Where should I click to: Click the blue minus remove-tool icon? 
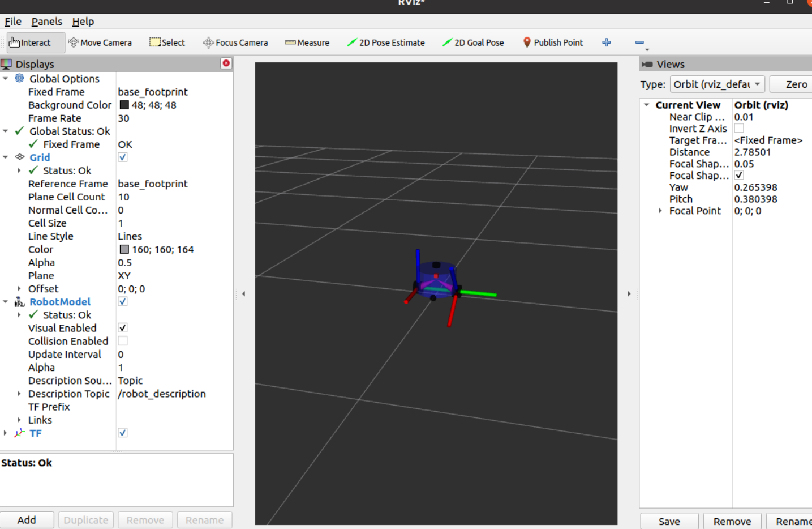(x=640, y=42)
